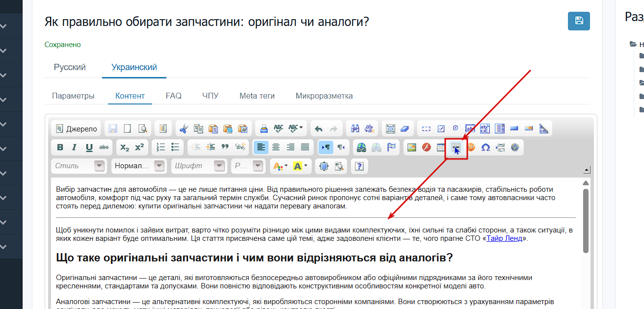
Task: Open the Нормал... format dropdown
Action: [x=139, y=166]
